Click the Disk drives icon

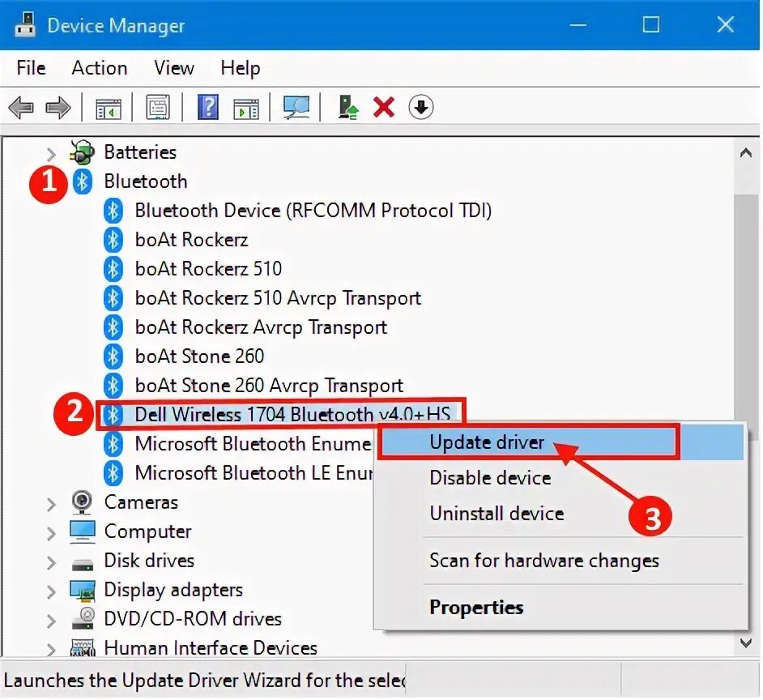coord(83,564)
